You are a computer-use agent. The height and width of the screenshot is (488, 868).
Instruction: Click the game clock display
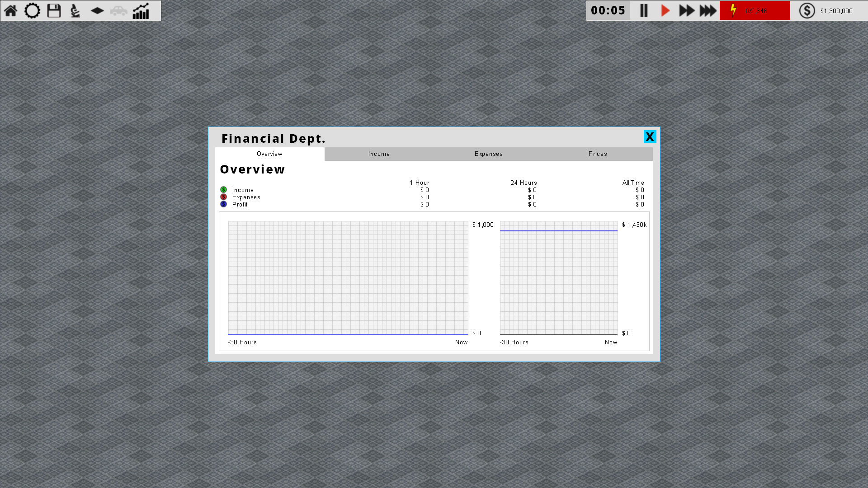pos(608,10)
